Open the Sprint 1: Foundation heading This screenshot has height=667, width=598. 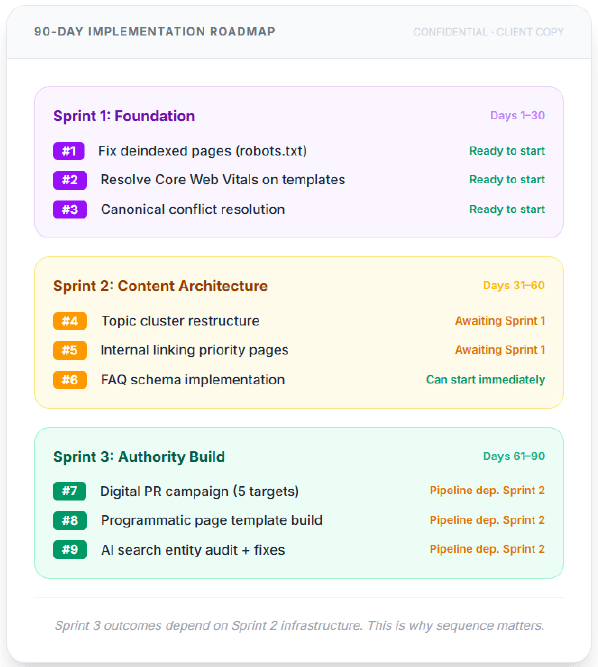tap(124, 116)
